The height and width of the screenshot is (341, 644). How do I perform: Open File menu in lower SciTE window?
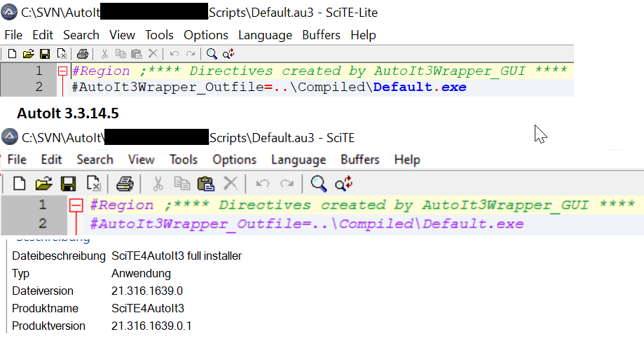[17, 160]
